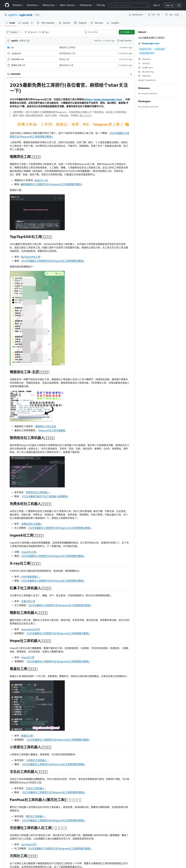View the 6 watching link
The width and height of the screenshot is (186, 868).
pyautogui.click(x=146, y=72)
